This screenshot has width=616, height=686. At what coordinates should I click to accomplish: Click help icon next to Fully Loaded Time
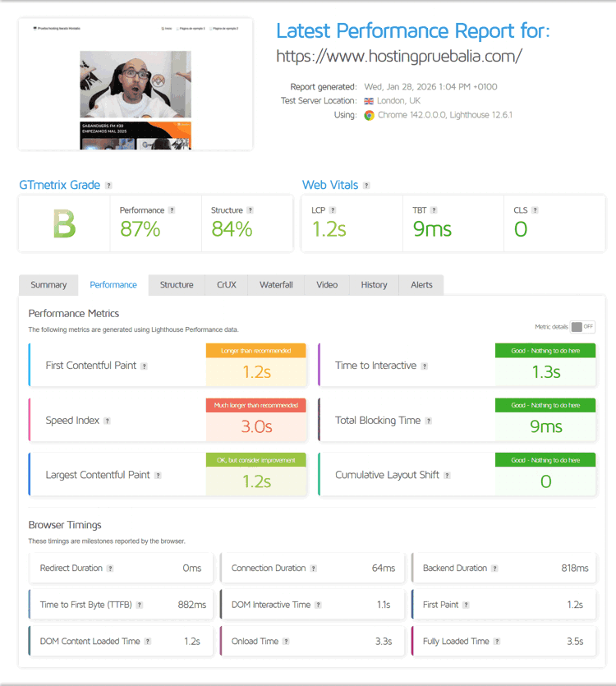[497, 642]
